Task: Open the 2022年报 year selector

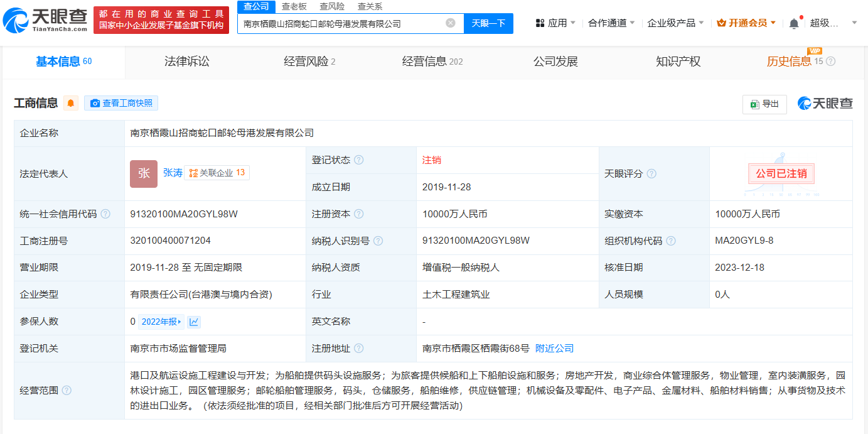Action: pos(161,322)
